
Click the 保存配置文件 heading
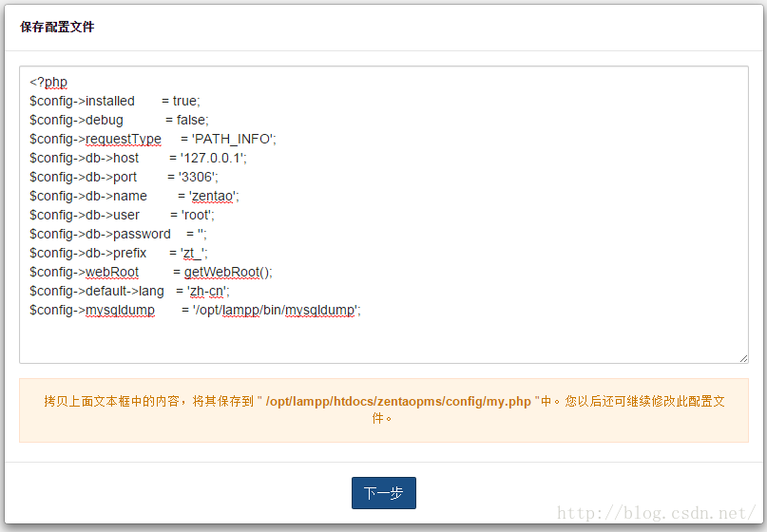(x=57, y=27)
